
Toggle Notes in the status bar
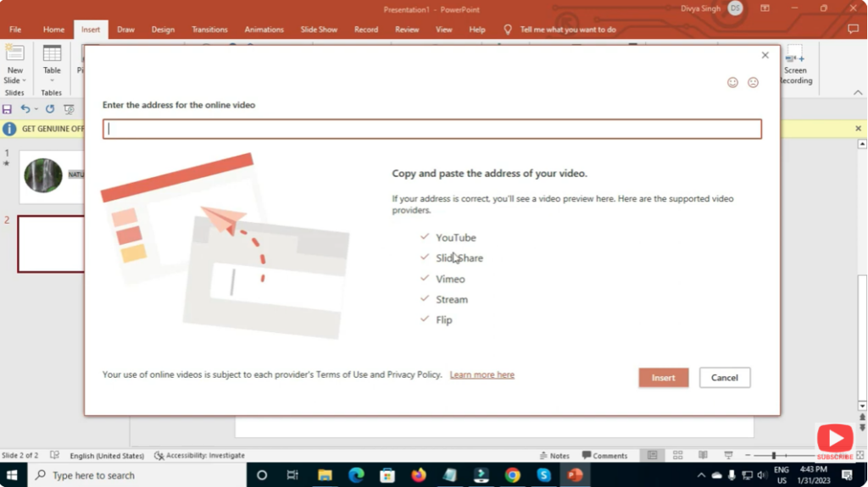tap(554, 456)
